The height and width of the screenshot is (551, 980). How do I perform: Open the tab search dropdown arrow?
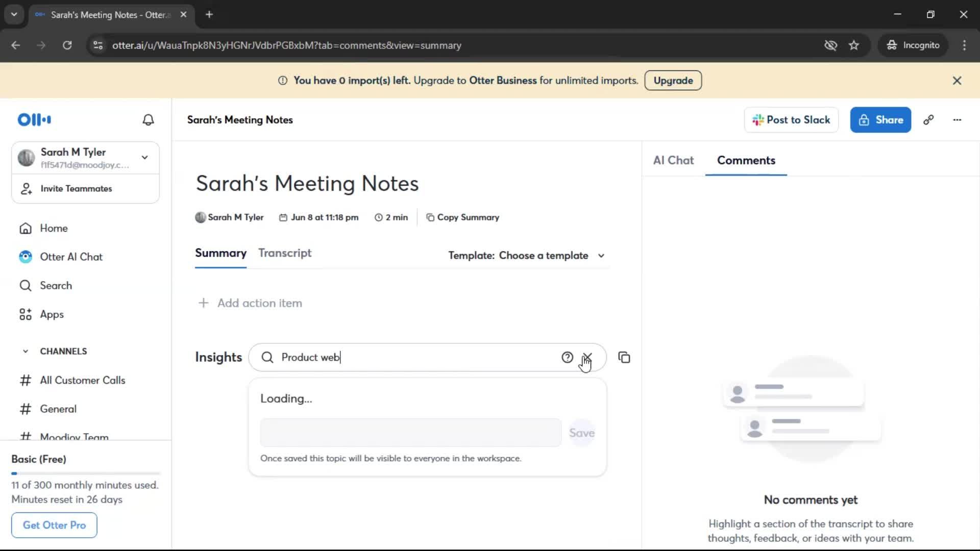click(14, 15)
